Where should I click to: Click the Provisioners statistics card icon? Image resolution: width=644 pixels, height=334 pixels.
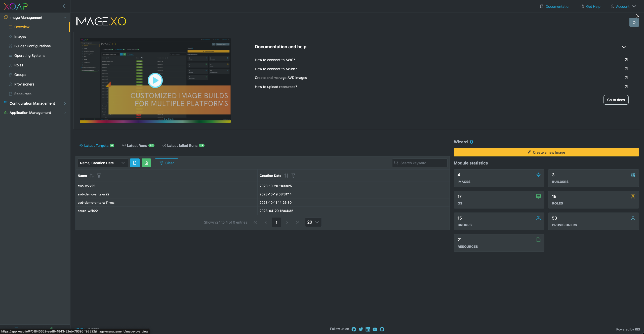point(633,218)
